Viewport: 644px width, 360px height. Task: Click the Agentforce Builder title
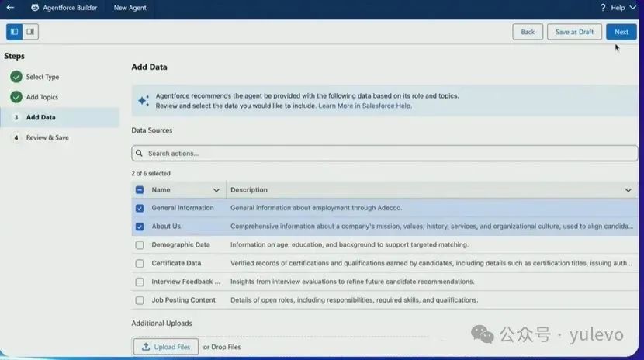click(70, 8)
